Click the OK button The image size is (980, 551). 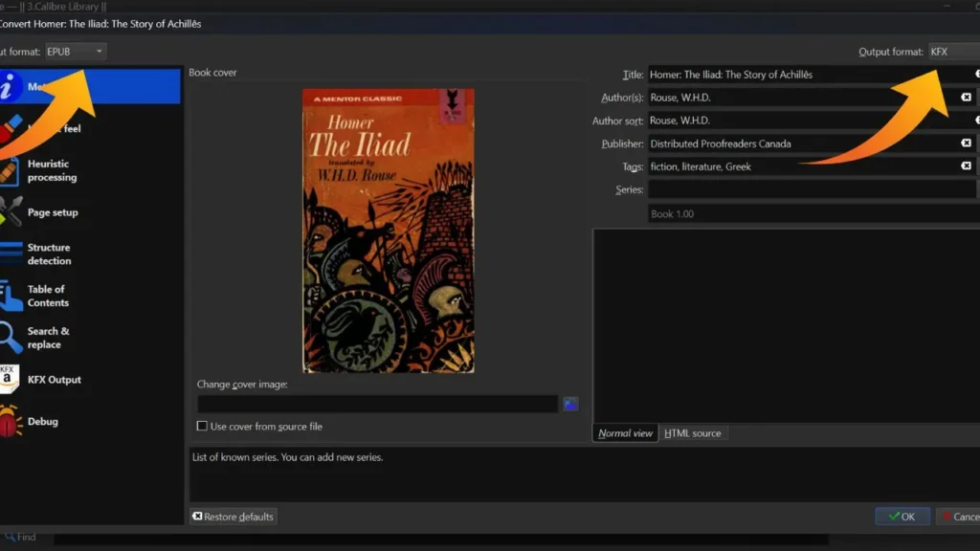[902, 517]
